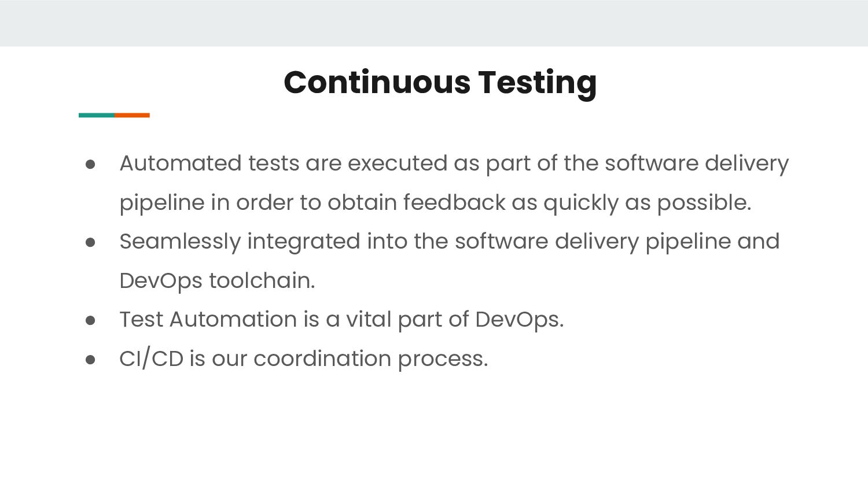The width and height of the screenshot is (868, 488).
Task: Click the bullet dot before "Automated tests"
Action: click(x=90, y=164)
